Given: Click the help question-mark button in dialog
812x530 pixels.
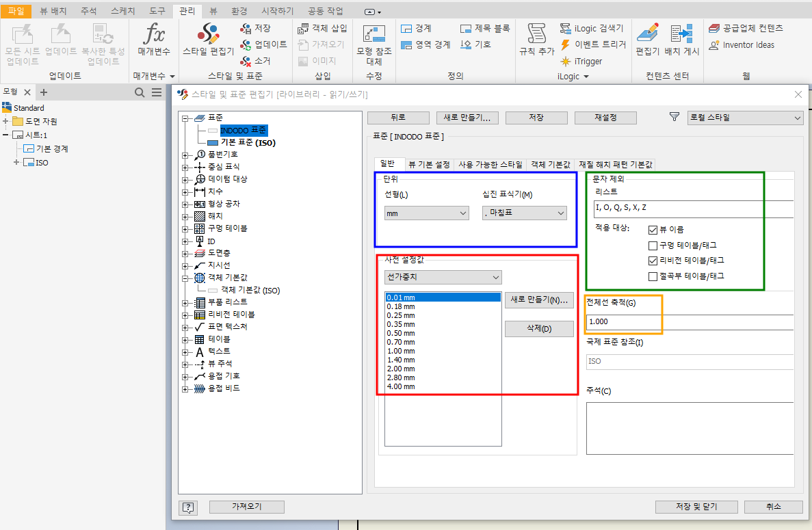Looking at the screenshot, I should (x=188, y=507).
